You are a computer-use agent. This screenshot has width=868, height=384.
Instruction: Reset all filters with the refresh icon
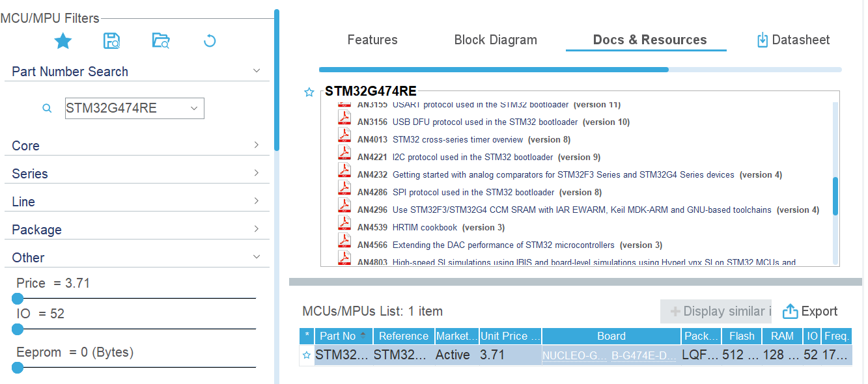pyautogui.click(x=210, y=41)
